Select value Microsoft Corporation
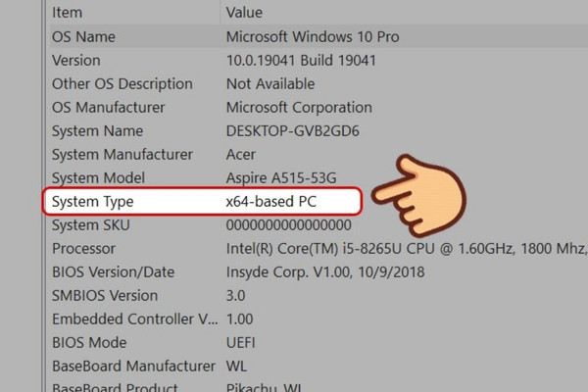Viewport: 588px width, 392px height. point(299,108)
